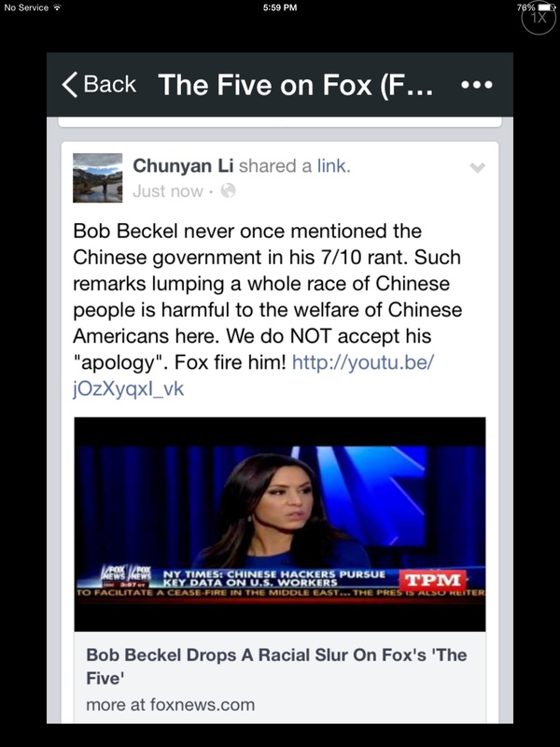Tap the Back chevron arrow
The image size is (560, 747).
coord(69,85)
